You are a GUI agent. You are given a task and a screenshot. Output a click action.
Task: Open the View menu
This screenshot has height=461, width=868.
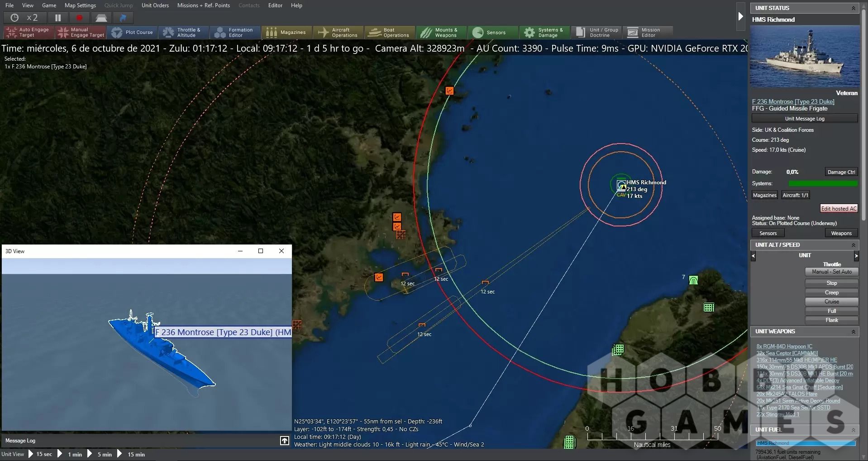pyautogui.click(x=28, y=5)
